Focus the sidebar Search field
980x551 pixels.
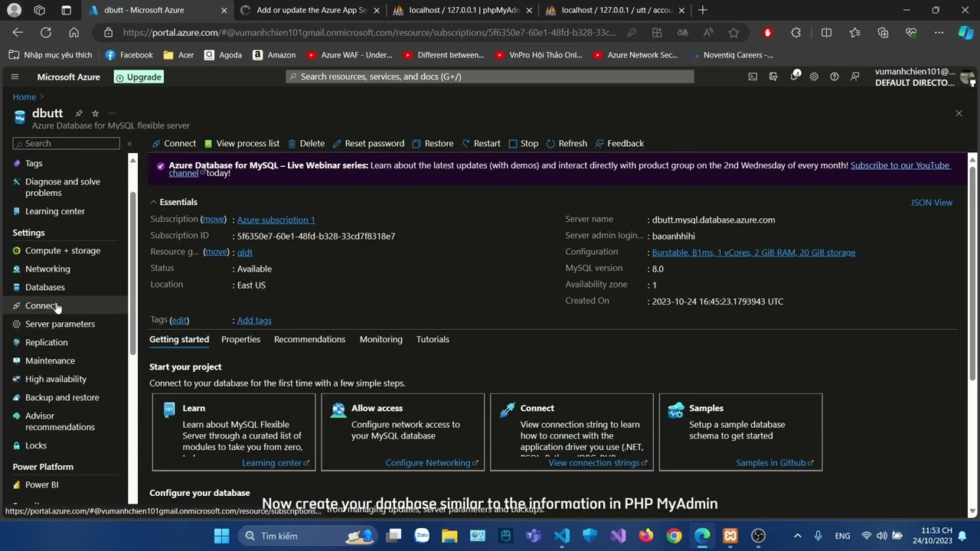coord(67,143)
